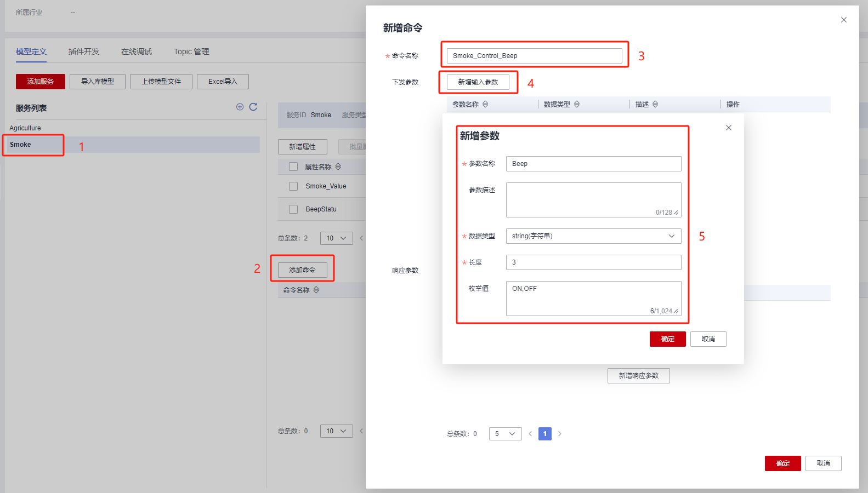Confirm the new parameter with 确定

[667, 339]
